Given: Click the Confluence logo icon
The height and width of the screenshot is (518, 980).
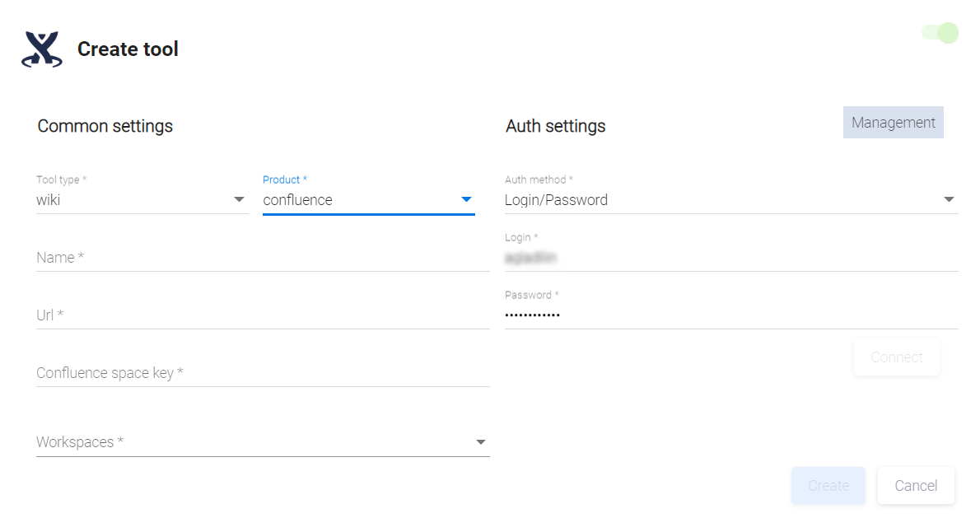Looking at the screenshot, I should tap(41, 49).
